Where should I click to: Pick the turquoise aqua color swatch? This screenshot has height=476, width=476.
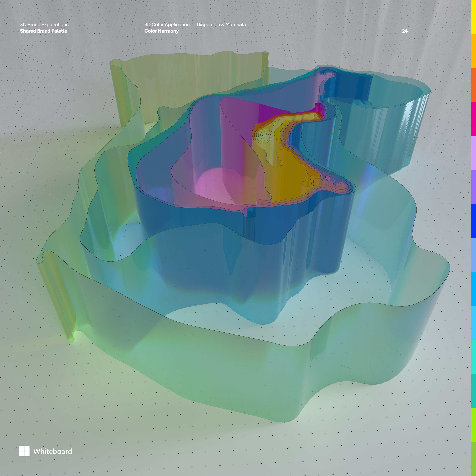click(x=473, y=357)
